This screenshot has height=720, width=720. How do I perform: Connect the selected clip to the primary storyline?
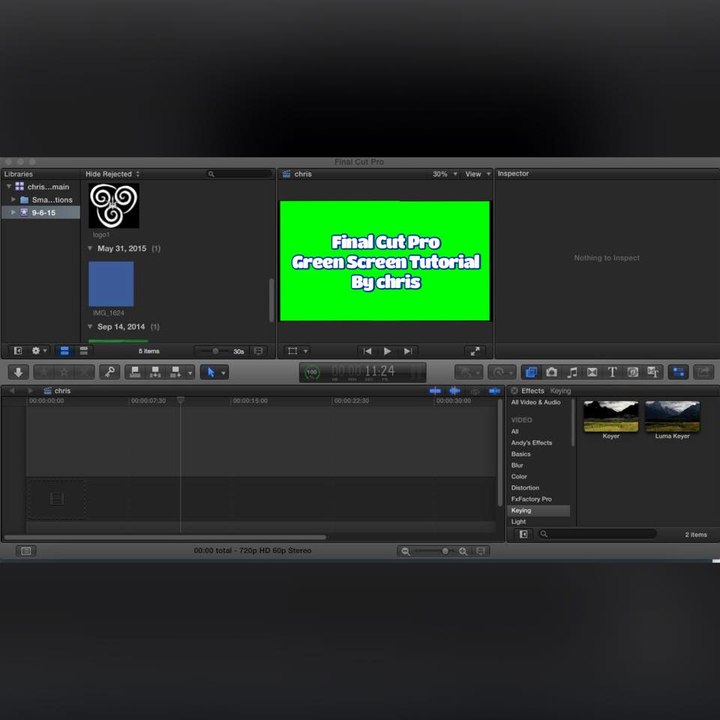pyautogui.click(x=135, y=372)
